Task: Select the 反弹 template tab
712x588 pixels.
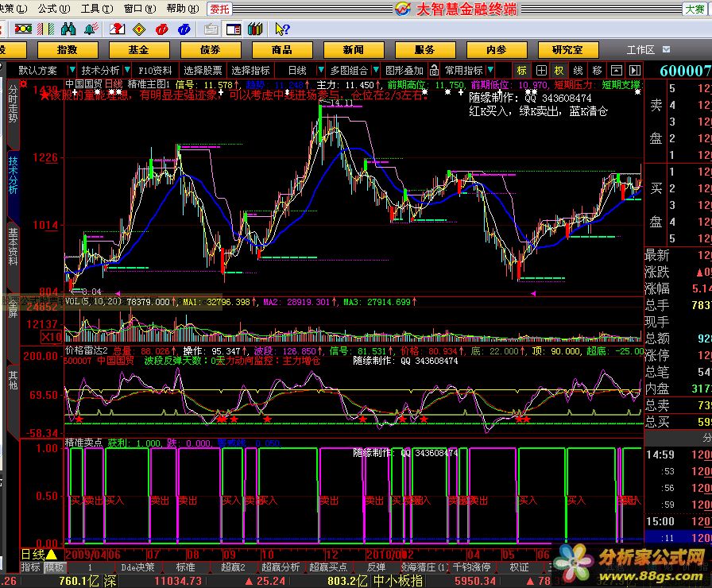Action: point(376,567)
